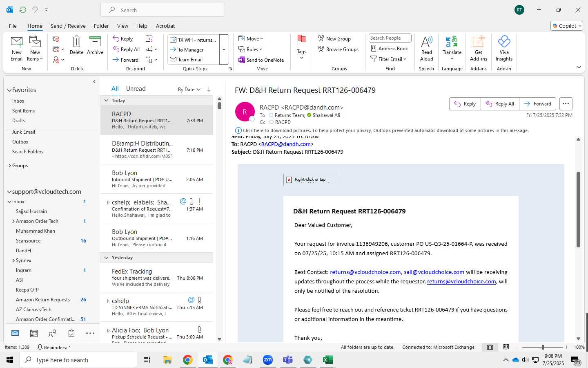588x368 pixels.
Task: Open the File menu
Action: (x=13, y=26)
